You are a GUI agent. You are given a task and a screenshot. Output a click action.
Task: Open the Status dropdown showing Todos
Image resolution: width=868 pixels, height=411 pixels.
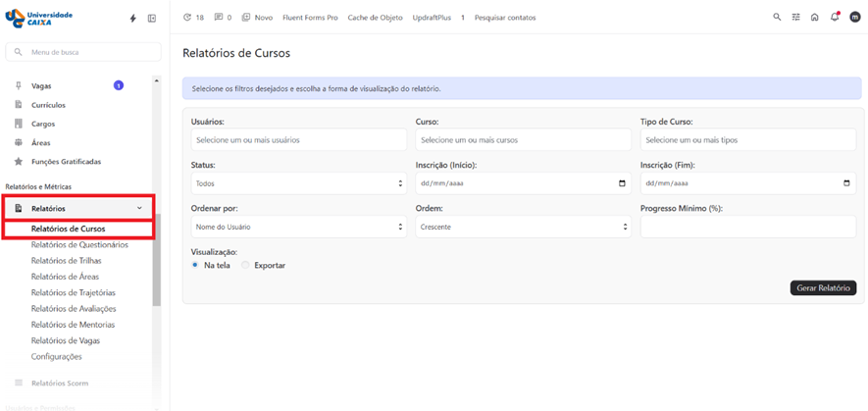coord(298,183)
